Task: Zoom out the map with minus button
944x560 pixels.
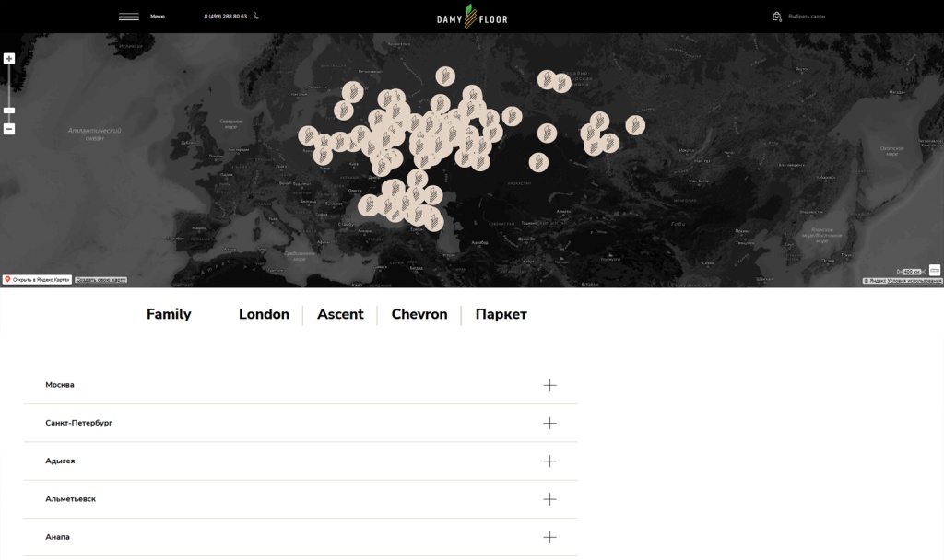Action: (x=9, y=129)
